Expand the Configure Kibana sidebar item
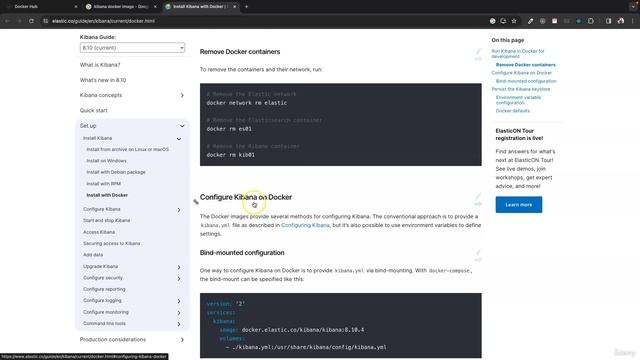This screenshot has width=640, height=360. click(179, 210)
